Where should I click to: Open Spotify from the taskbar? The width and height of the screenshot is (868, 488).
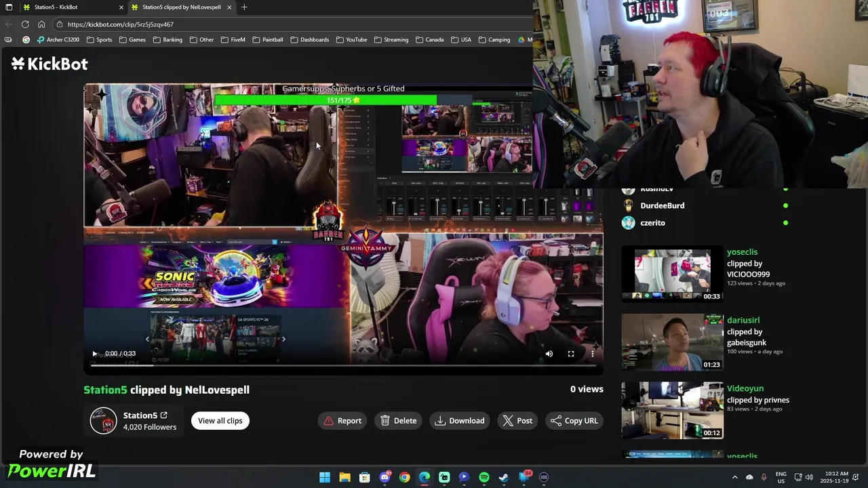click(x=484, y=477)
